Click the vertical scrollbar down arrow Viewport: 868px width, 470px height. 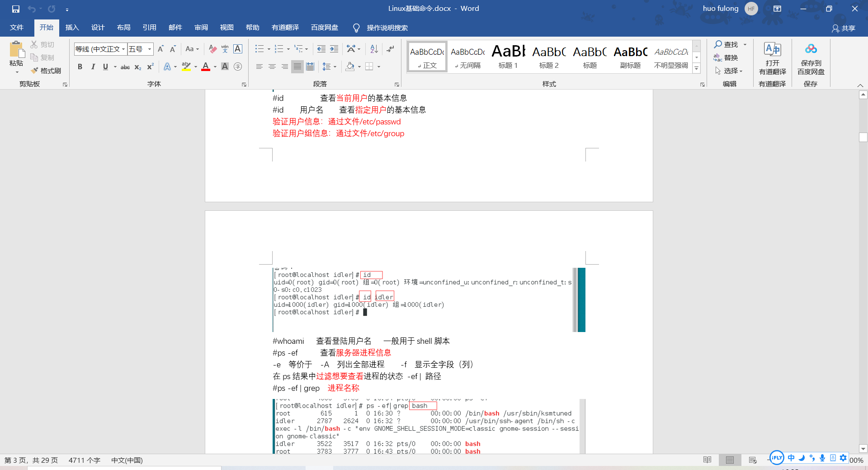pyautogui.click(x=863, y=449)
